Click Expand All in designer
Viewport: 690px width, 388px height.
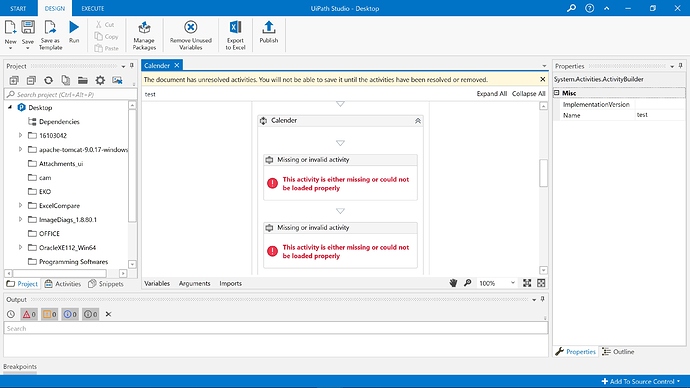tap(492, 94)
